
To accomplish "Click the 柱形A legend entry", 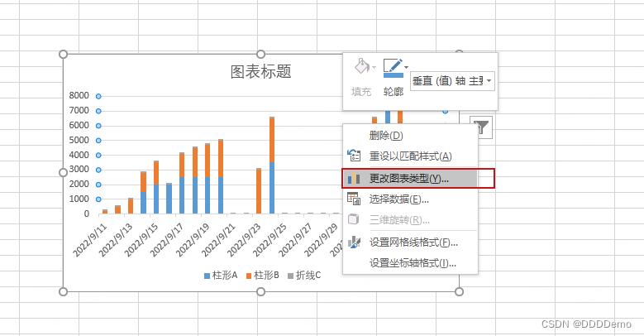I will [x=221, y=275].
